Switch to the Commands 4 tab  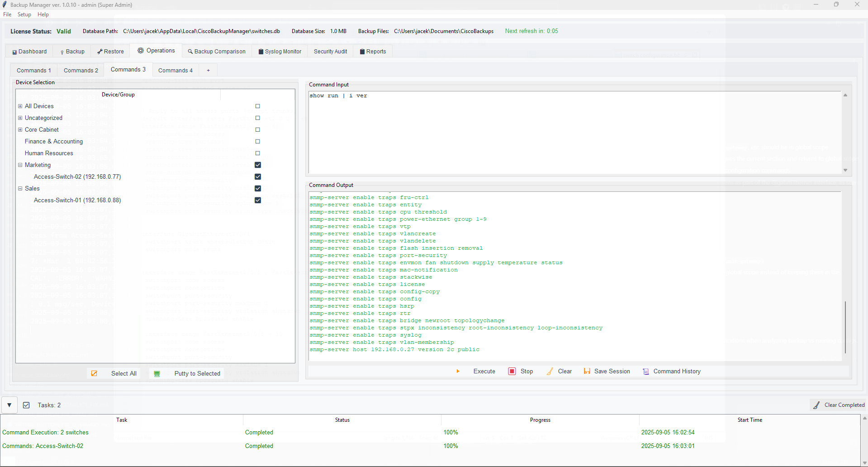[x=175, y=70]
